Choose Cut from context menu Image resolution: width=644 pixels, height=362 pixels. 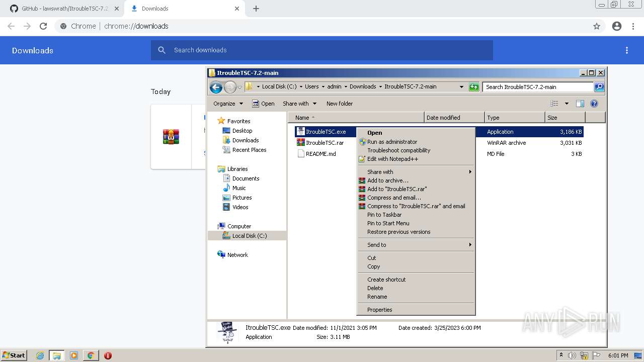tap(416, 258)
